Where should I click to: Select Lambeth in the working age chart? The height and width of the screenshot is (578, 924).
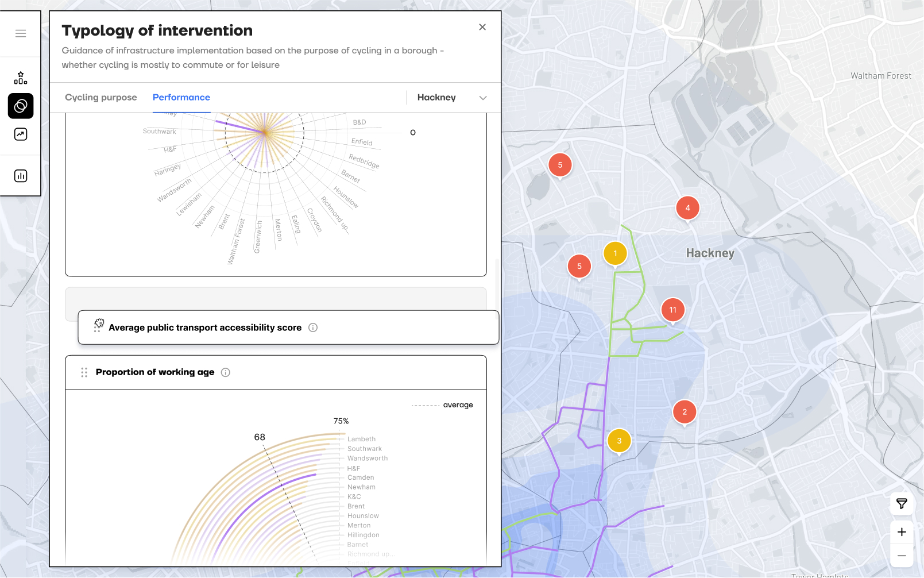(361, 439)
